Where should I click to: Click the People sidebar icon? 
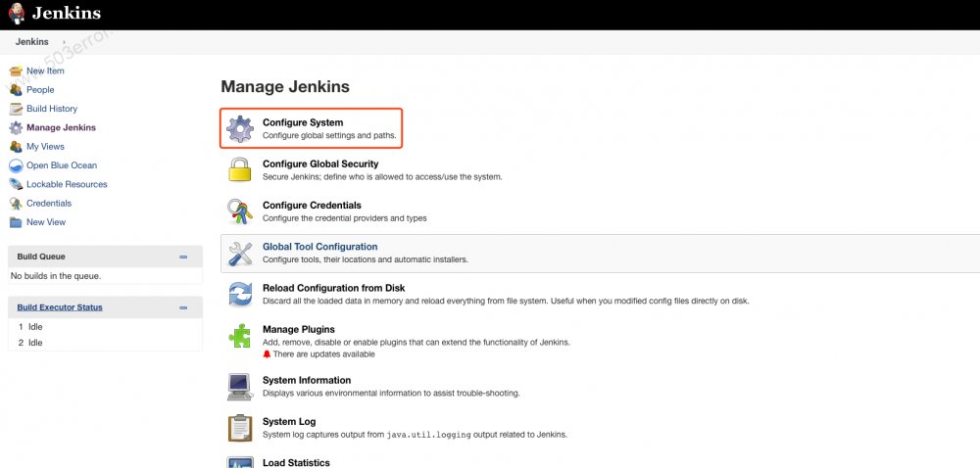click(17, 90)
